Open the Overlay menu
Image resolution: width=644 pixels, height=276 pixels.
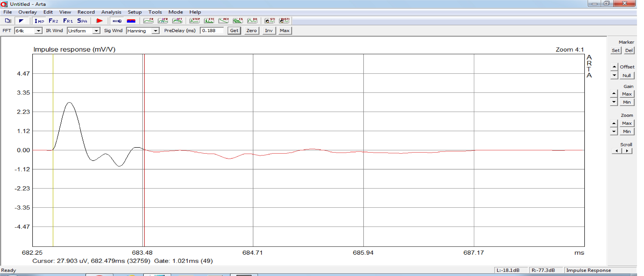click(27, 12)
